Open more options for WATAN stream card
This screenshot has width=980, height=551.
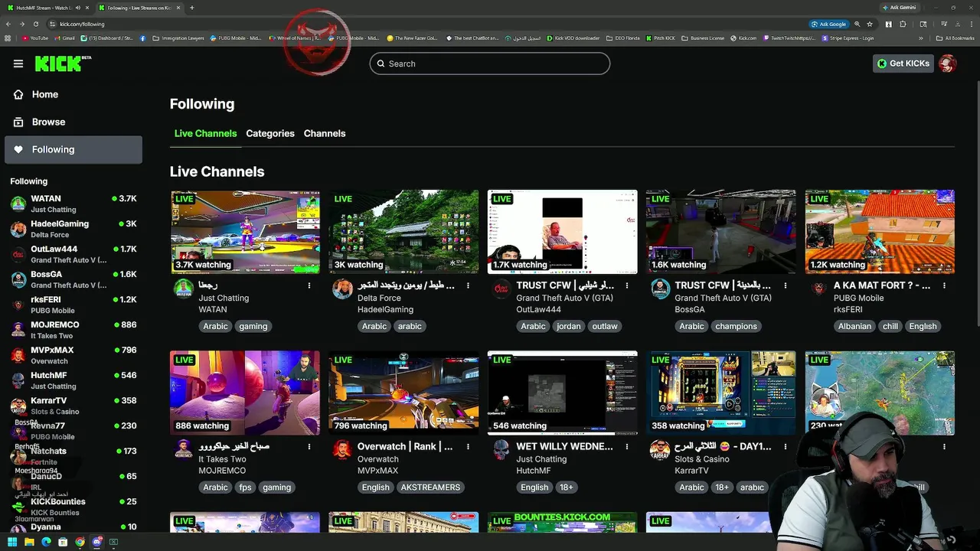[309, 285]
